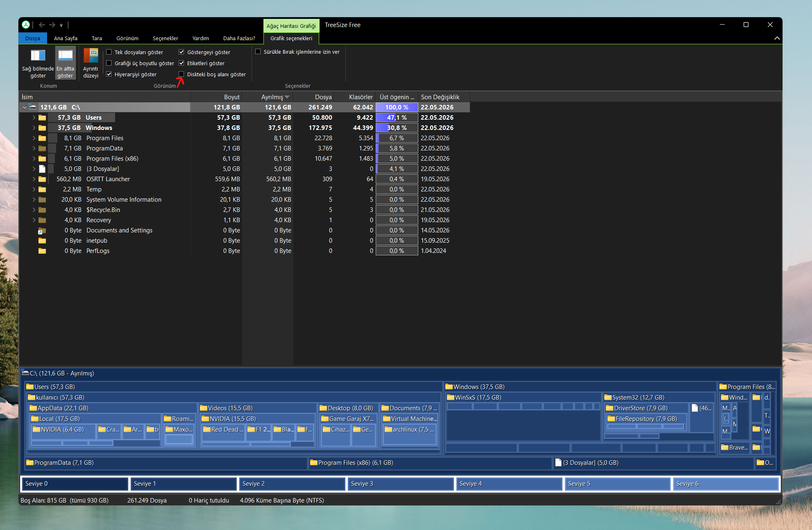
Task: Uncheck 'Göstergeyi göster' checkbox
Action: pos(181,52)
